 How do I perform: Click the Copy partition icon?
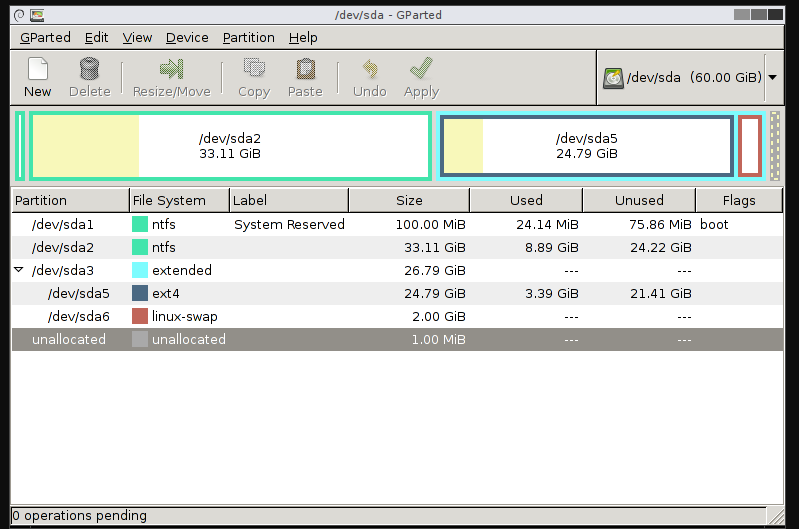tap(254, 68)
